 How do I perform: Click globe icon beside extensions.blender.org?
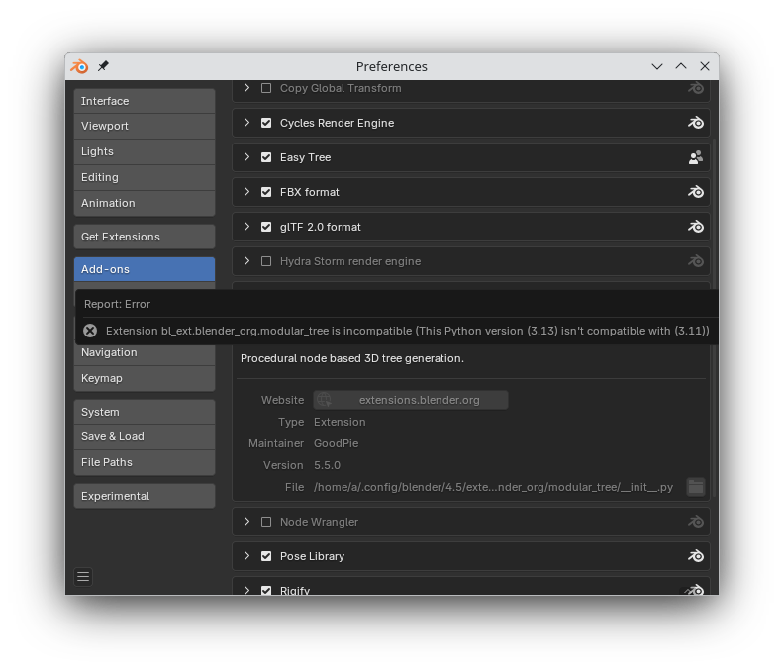[x=324, y=400]
